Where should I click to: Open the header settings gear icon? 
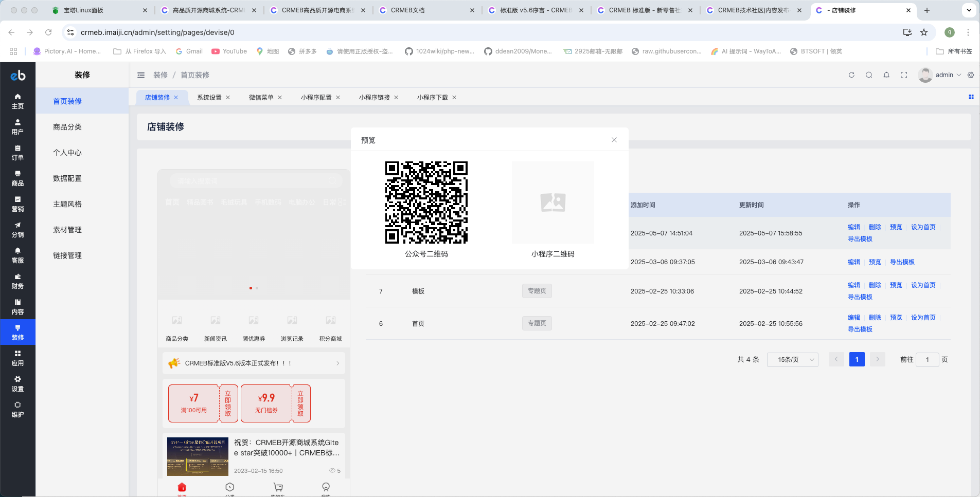tap(971, 75)
